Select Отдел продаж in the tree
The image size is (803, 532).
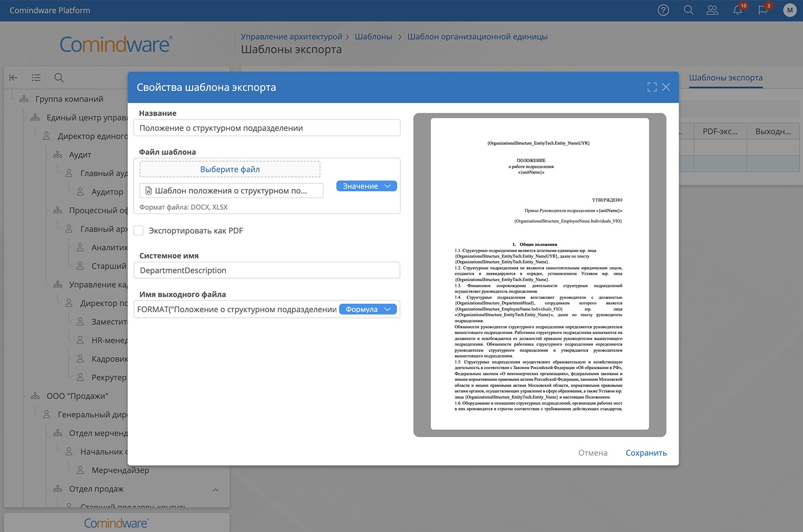96,489
